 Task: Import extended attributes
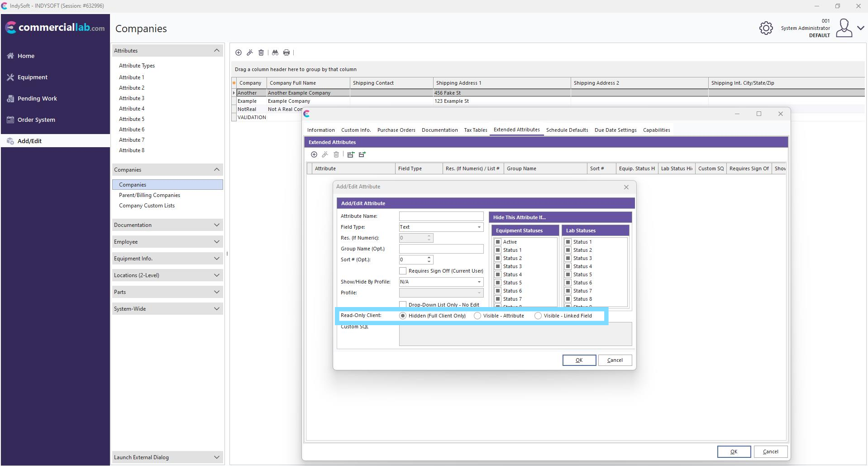point(351,154)
